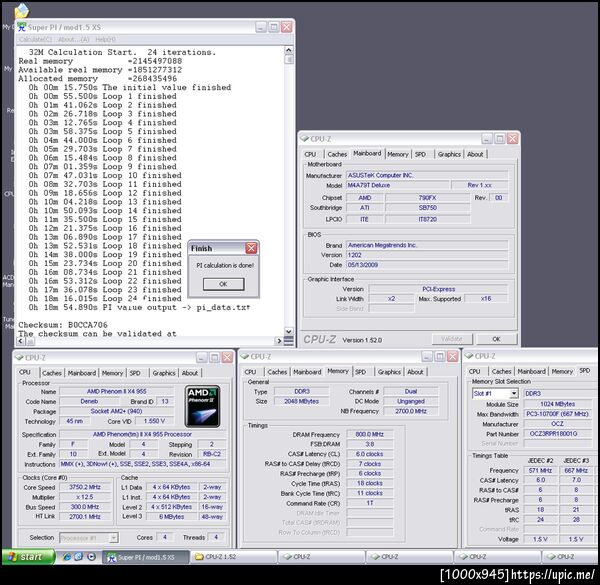Open Caches tab in memory timings CPU-Z window
The height and width of the screenshot is (585, 600).
tap(277, 372)
